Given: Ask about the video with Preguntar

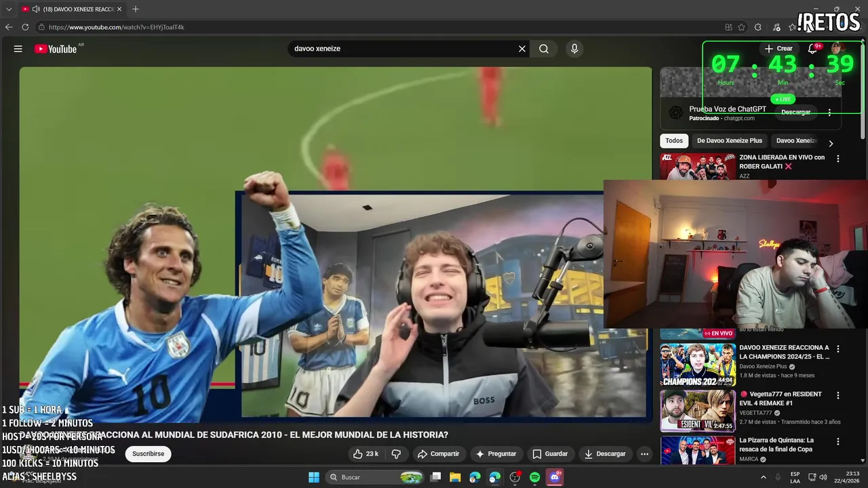Looking at the screenshot, I should click(496, 454).
